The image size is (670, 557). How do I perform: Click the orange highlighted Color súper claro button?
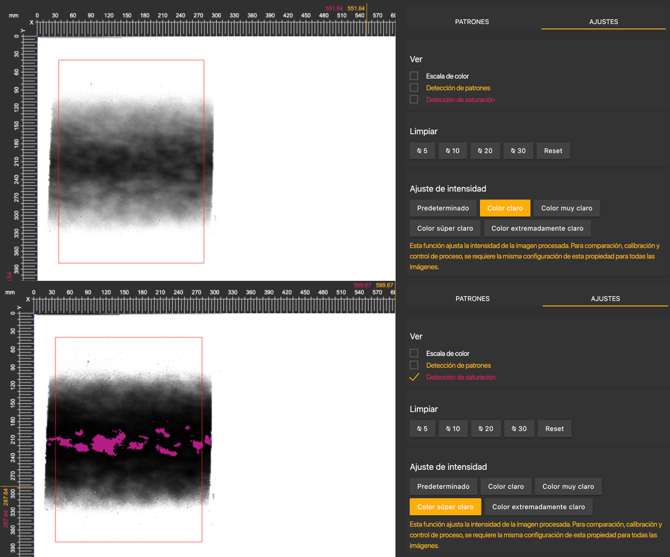[x=445, y=506]
